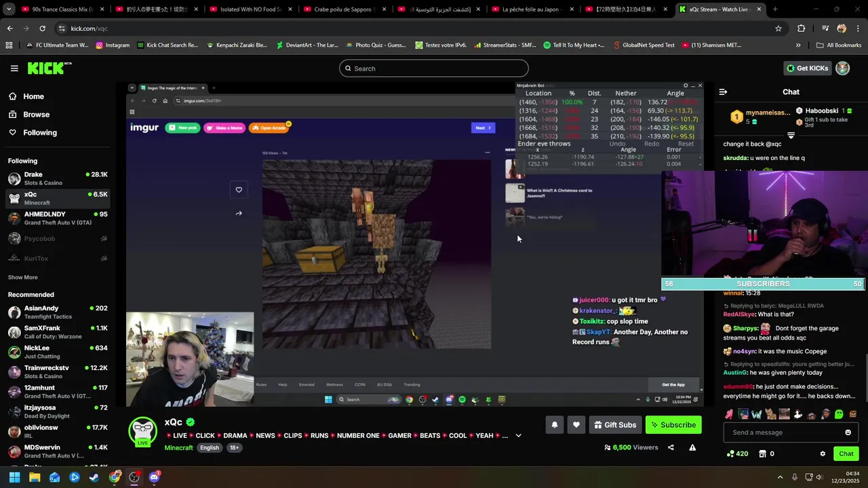Reload the page

[42, 28]
